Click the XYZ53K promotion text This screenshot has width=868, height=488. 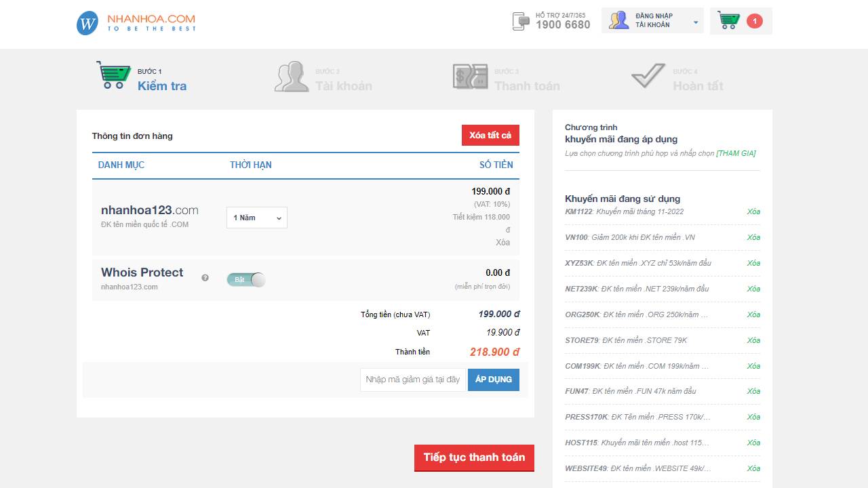click(638, 263)
